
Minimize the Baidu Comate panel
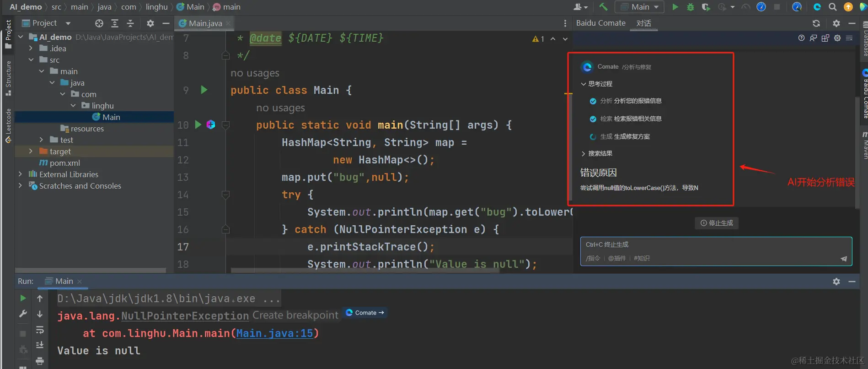[x=852, y=23]
